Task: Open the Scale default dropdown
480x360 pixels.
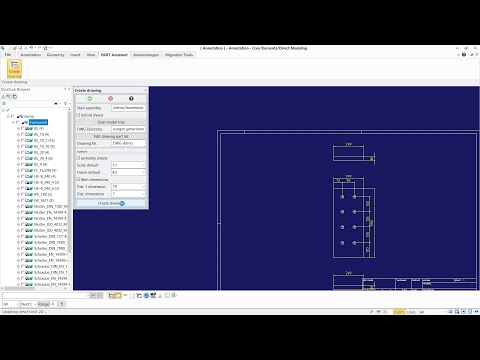Action: tap(143, 165)
